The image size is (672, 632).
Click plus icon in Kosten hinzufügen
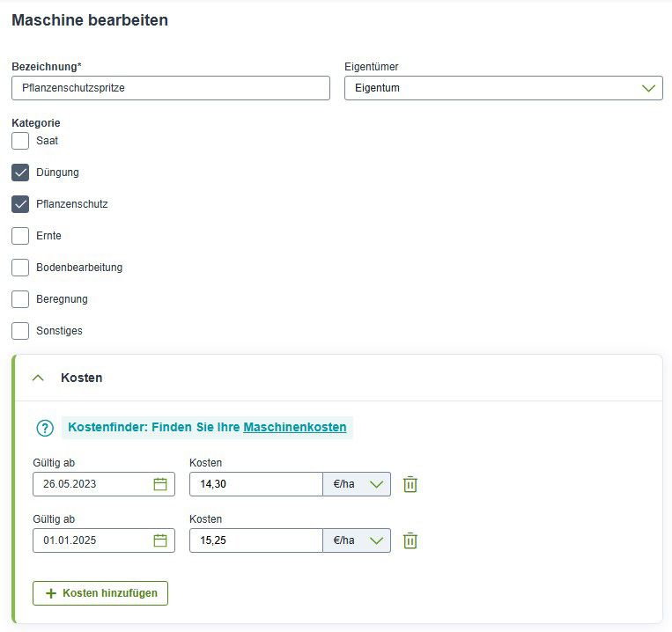51,593
